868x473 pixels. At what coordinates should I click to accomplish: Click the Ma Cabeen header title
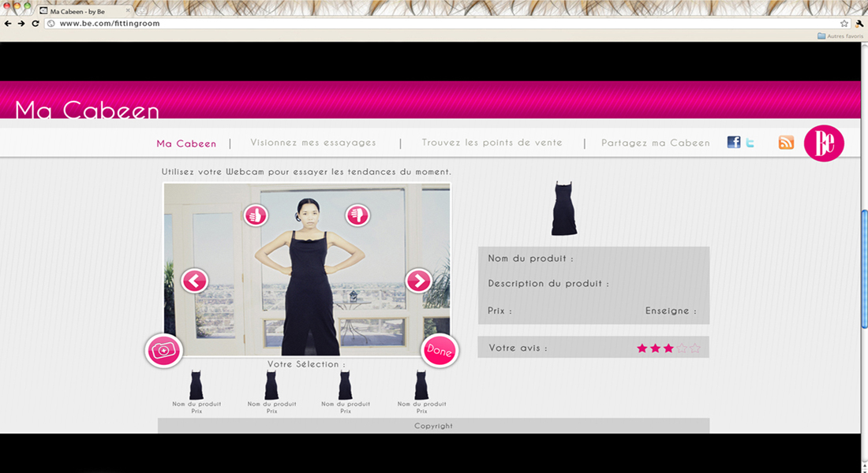87,110
